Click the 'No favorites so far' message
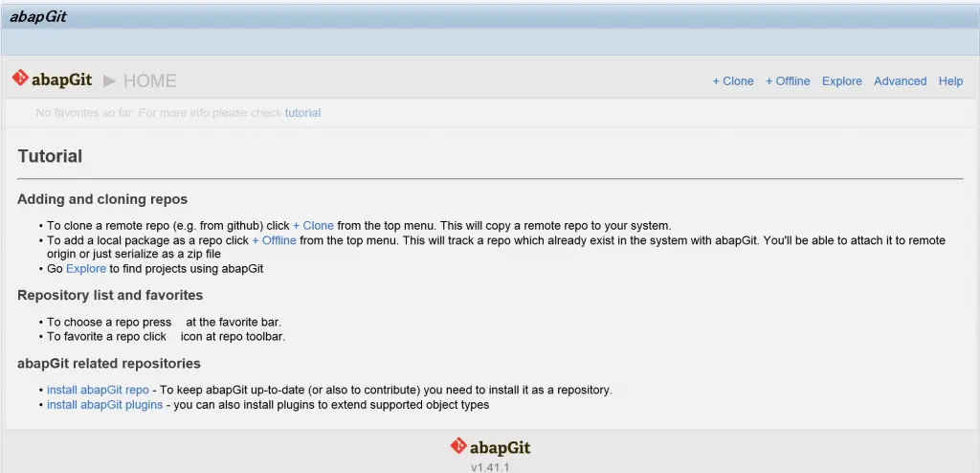980x473 pixels. point(178,113)
